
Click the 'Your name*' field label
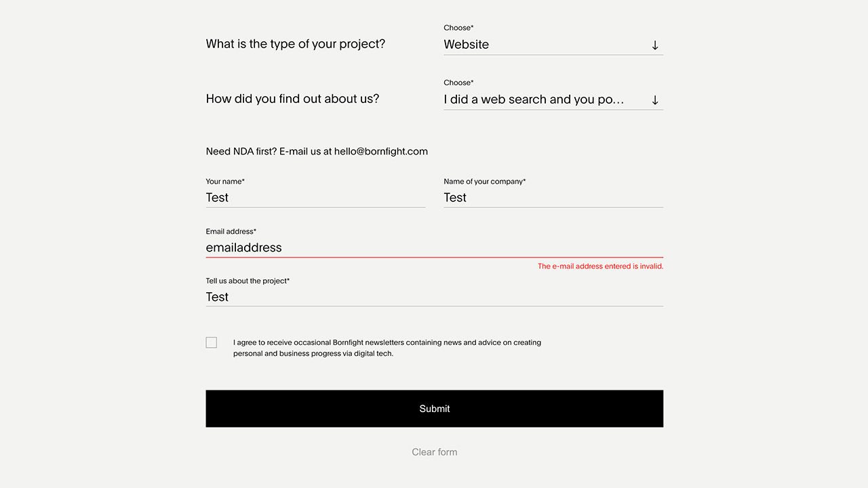(x=225, y=182)
